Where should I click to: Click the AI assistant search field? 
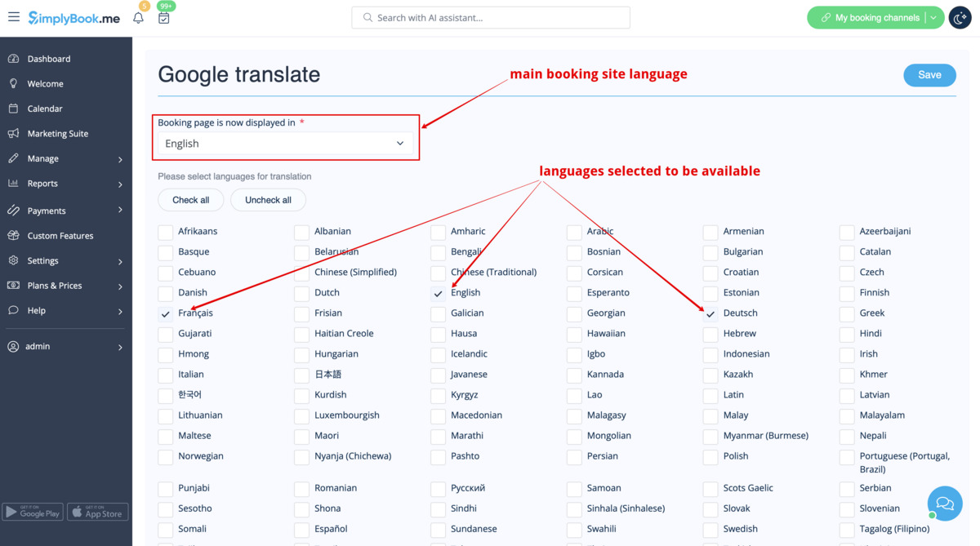click(491, 17)
